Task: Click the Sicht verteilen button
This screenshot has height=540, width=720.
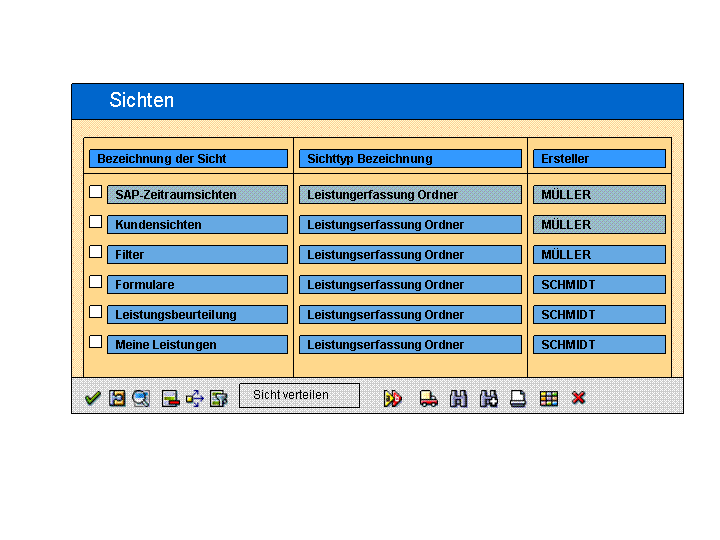Action: [x=299, y=395]
